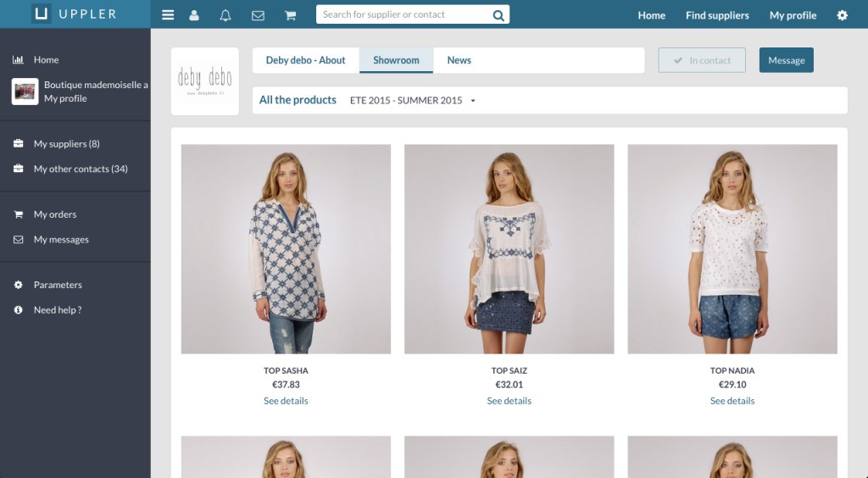Open My suppliers (8) in sidebar
Viewport: 868px width, 478px height.
[66, 144]
